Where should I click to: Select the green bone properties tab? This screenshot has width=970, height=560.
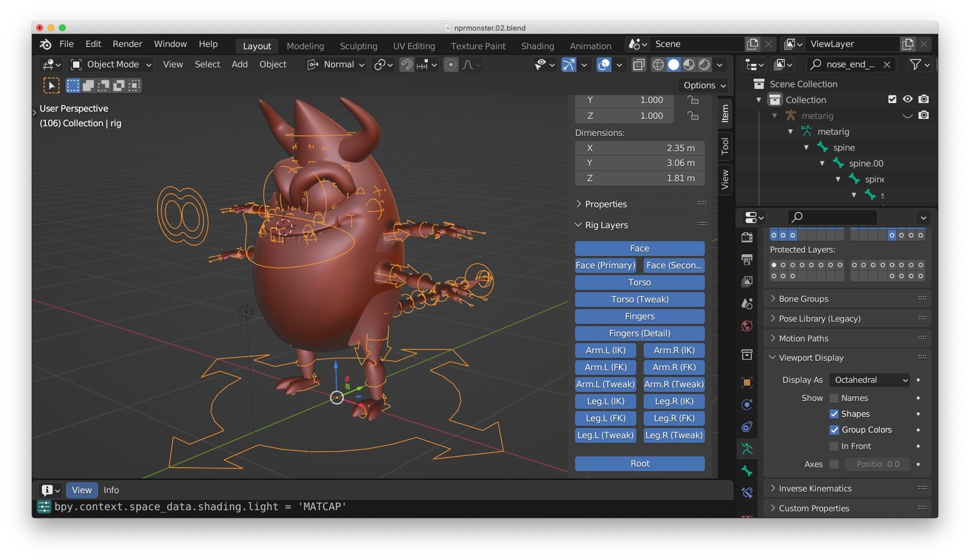tap(747, 471)
